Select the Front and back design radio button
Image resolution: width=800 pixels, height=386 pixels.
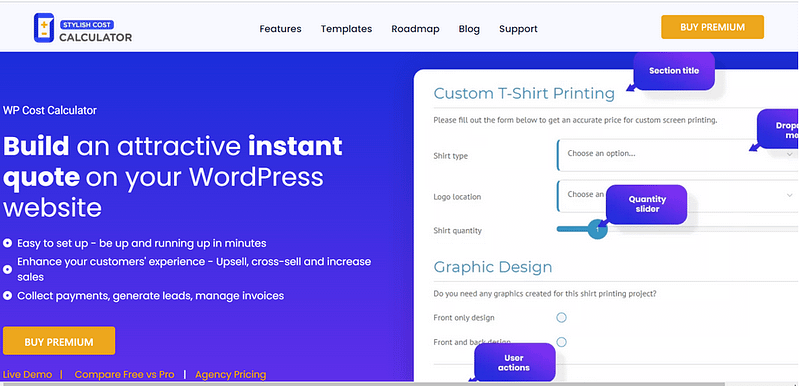[x=561, y=342]
